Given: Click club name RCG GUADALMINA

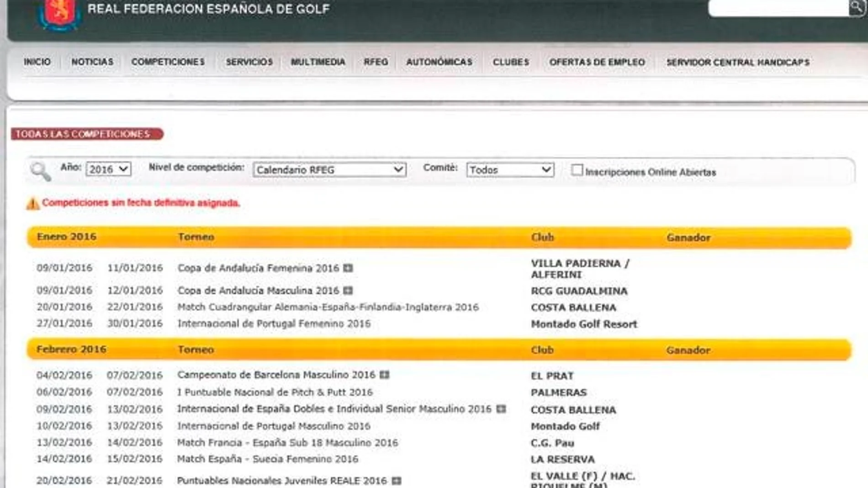Looking at the screenshot, I should pos(579,291).
